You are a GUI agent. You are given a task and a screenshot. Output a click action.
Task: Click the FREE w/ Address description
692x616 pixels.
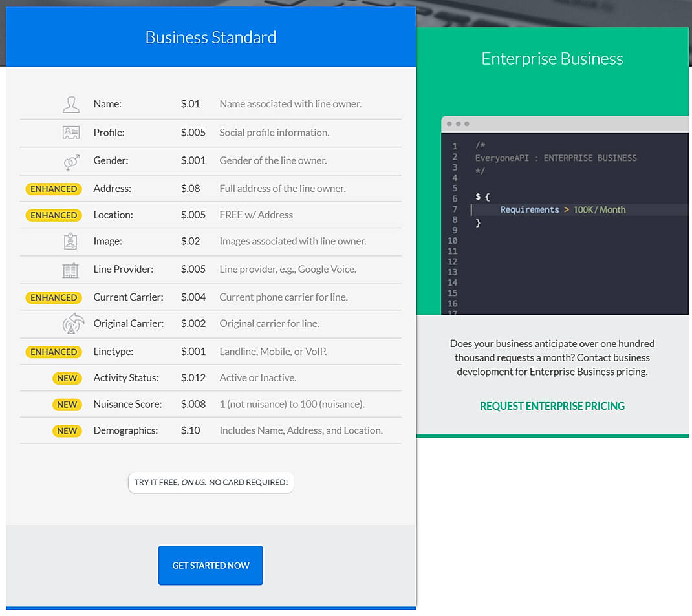click(x=256, y=215)
